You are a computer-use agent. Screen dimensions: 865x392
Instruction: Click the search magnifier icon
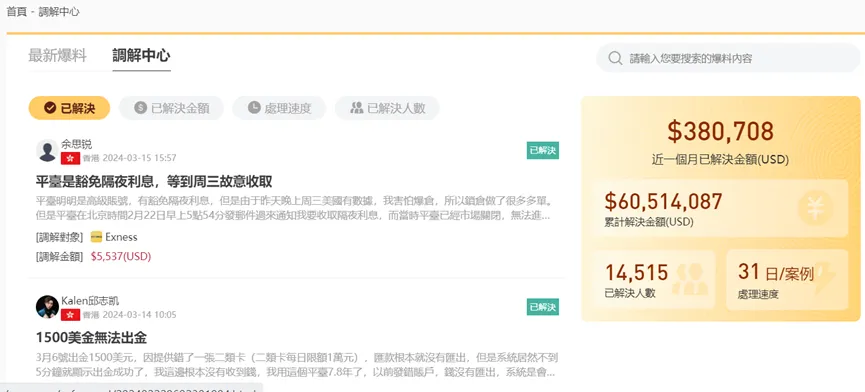click(x=615, y=58)
